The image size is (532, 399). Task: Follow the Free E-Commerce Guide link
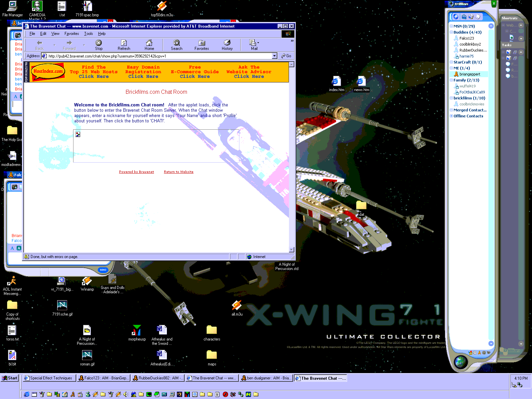195,72
